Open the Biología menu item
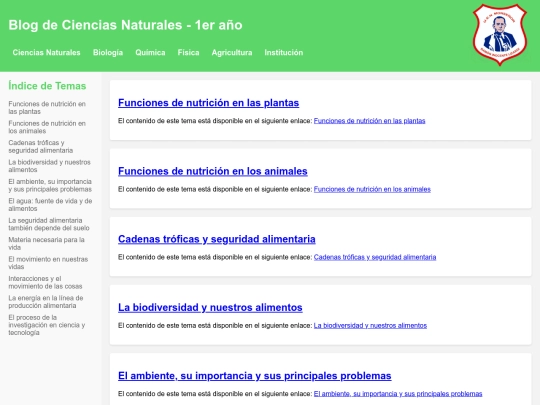 click(108, 52)
